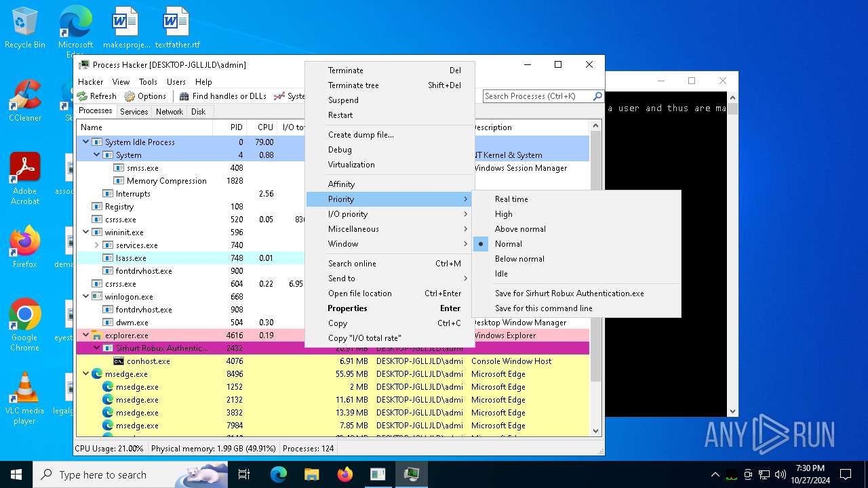Click the Windows taskbar search box
Viewport: 868px width, 488px height.
[130, 474]
